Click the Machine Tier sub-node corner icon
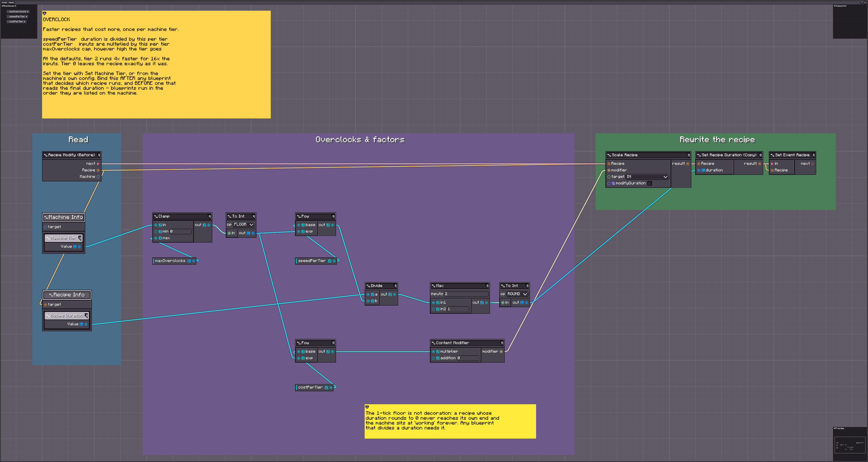868x462 pixels. point(80,238)
